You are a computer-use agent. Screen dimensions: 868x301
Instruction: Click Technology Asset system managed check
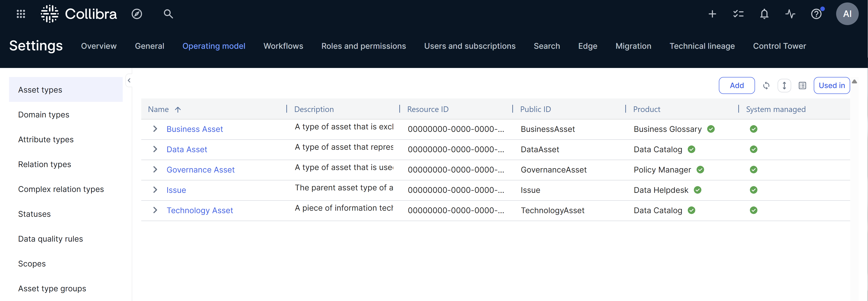tap(753, 210)
